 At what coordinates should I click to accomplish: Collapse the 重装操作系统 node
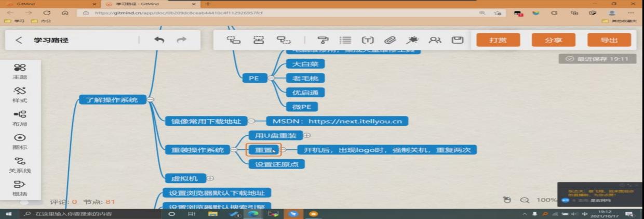pos(234,150)
